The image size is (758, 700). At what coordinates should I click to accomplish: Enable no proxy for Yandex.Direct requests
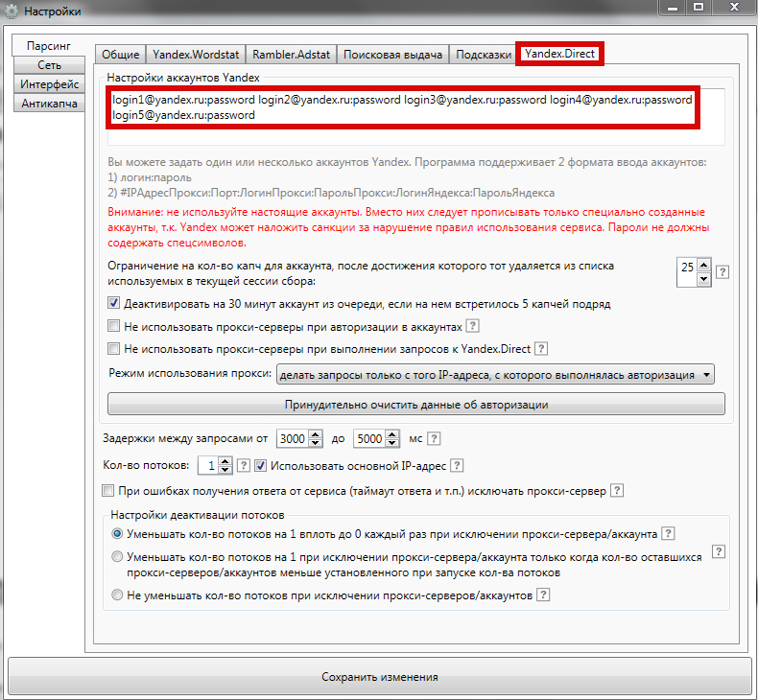(113, 348)
